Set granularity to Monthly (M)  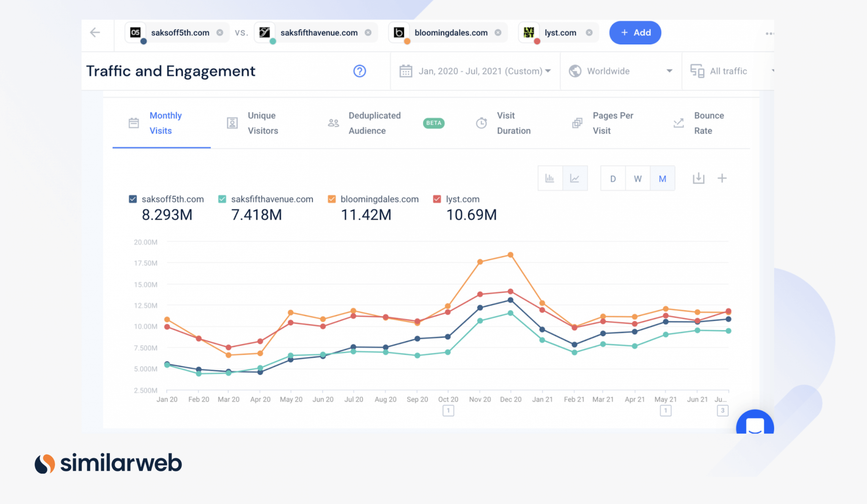(x=662, y=178)
